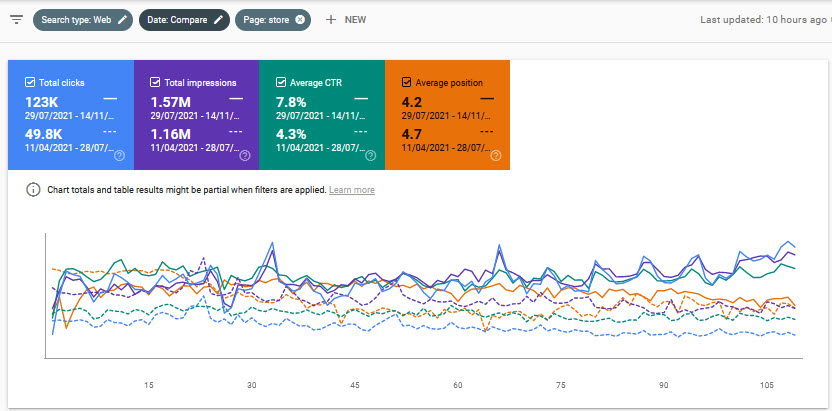832x411 pixels.
Task: Click the info icon beside chart notice
Action: [32, 190]
